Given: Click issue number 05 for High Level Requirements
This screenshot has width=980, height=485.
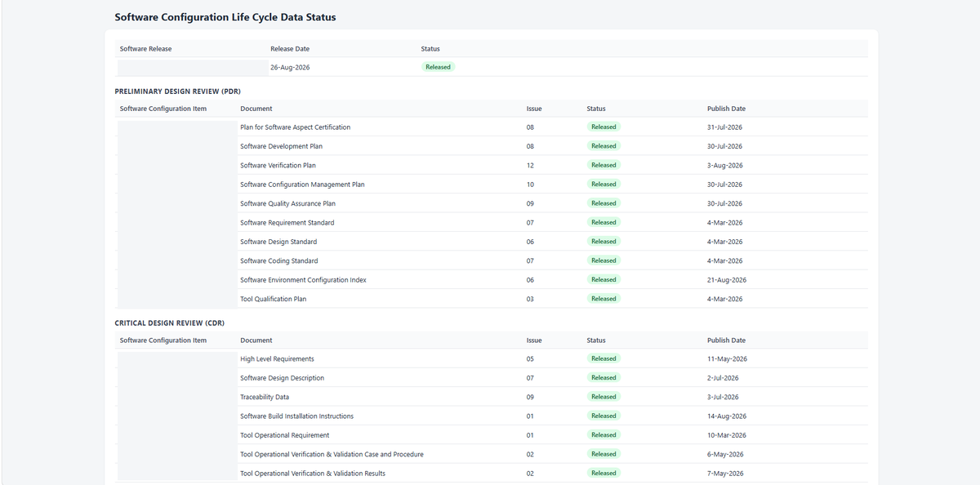Looking at the screenshot, I should (x=530, y=358).
